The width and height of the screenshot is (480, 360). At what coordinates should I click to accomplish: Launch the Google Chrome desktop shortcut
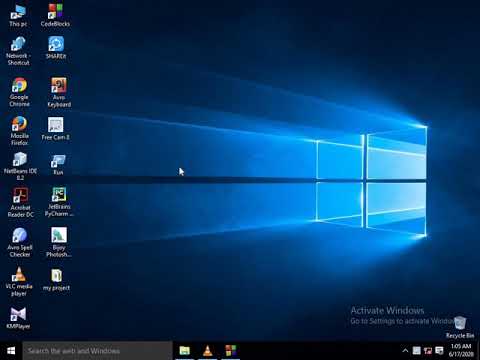[x=19, y=92]
